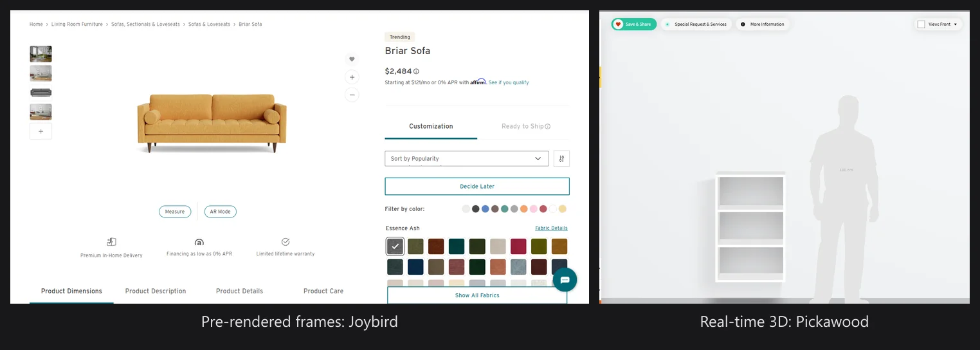
Task: Click the Show All Fabrics button
Action: 477,295
